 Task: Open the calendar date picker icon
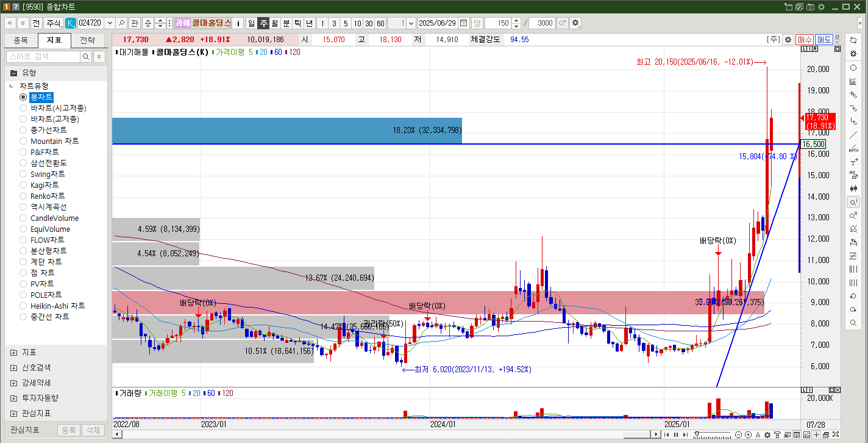point(463,23)
